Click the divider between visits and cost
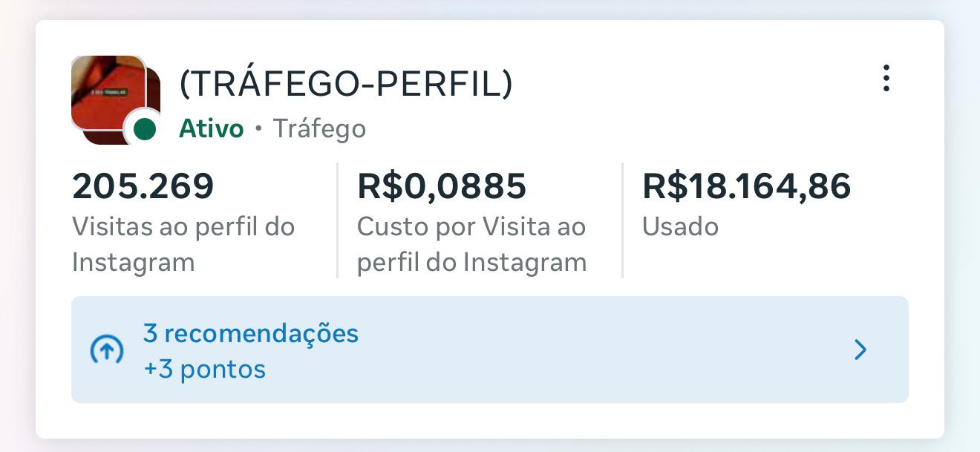This screenshot has width=980, height=452. (x=338, y=220)
